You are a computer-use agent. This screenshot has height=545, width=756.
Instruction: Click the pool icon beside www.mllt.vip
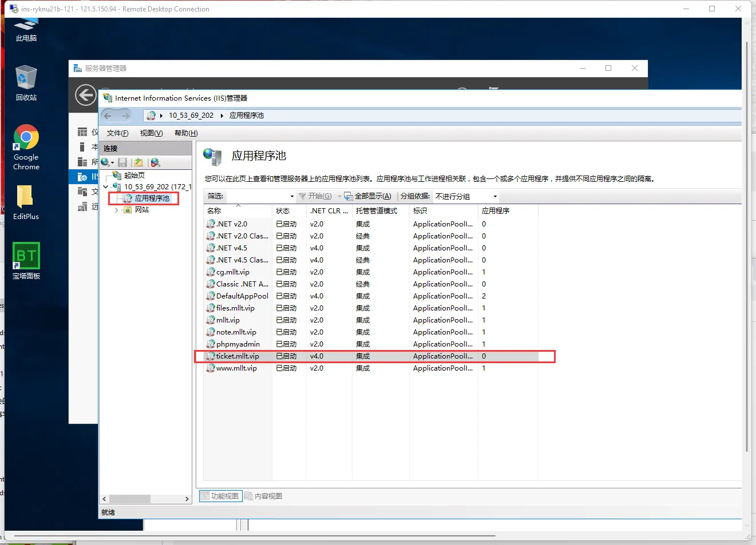[x=211, y=368]
